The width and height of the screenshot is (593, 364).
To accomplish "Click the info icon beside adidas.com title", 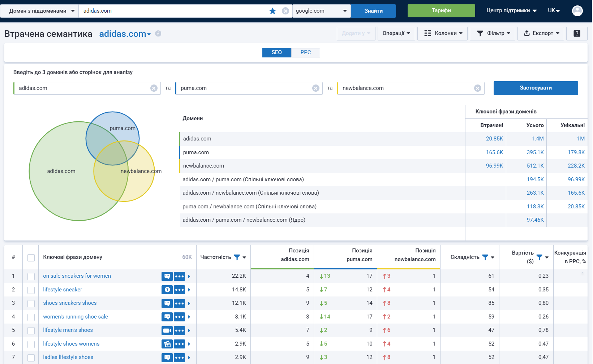I will point(158,34).
